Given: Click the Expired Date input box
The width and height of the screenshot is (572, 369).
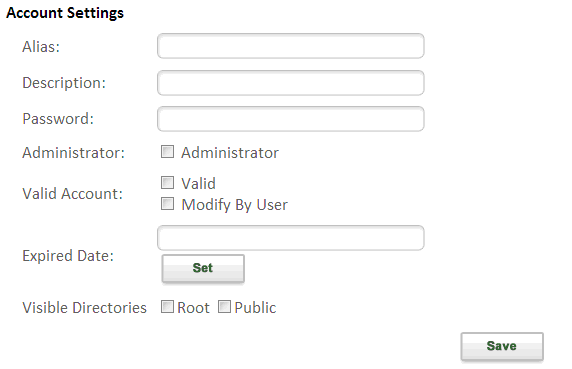Looking at the screenshot, I should [290, 238].
